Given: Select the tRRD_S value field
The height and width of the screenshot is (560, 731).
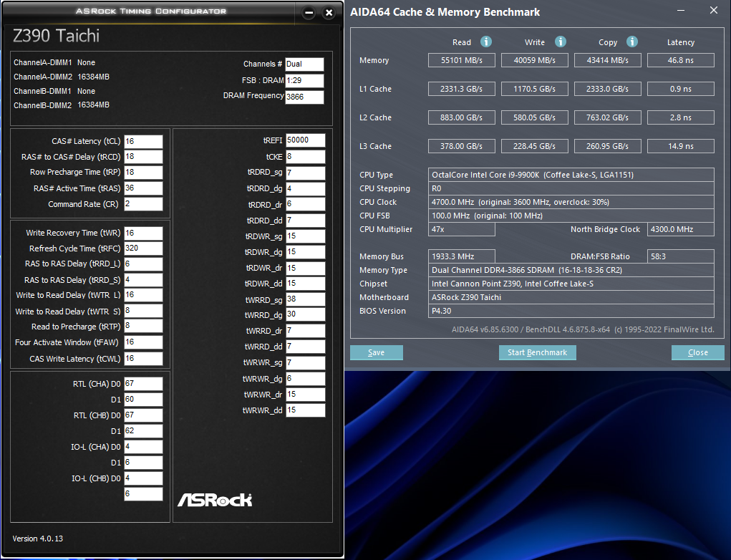Looking at the screenshot, I should [143, 280].
